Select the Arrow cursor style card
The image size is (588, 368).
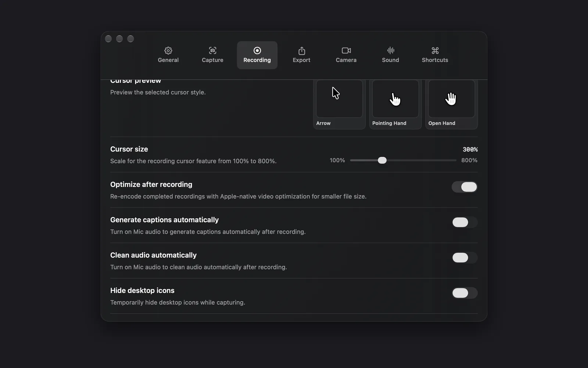[339, 104]
